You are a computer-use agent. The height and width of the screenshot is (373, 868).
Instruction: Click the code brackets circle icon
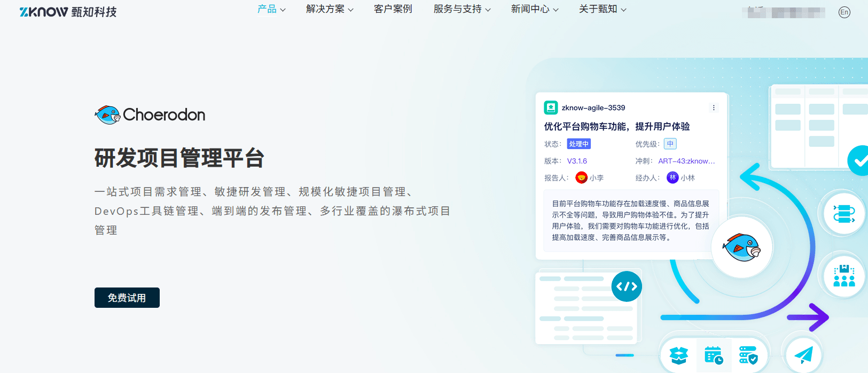(x=627, y=286)
